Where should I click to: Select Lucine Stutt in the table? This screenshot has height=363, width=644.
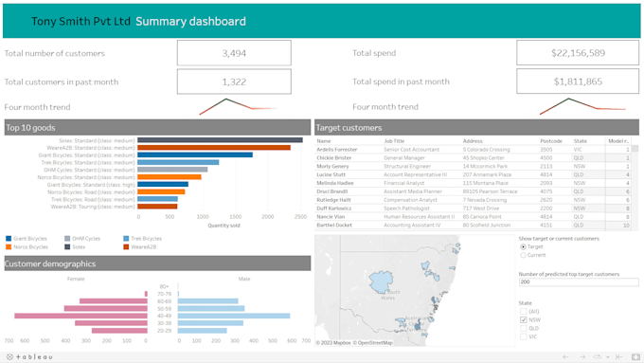[331, 174]
